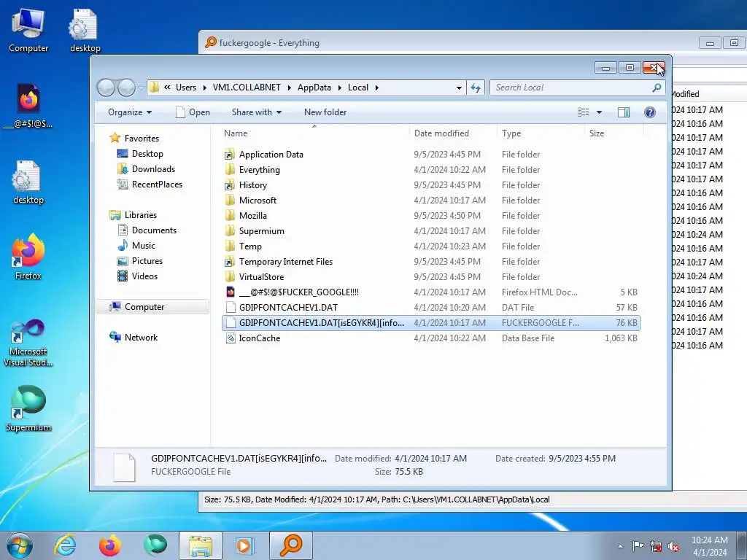Viewport: 747px width, 560px height.
Task: Click the VM1.COLLABNET breadcrumb
Action: coord(247,87)
